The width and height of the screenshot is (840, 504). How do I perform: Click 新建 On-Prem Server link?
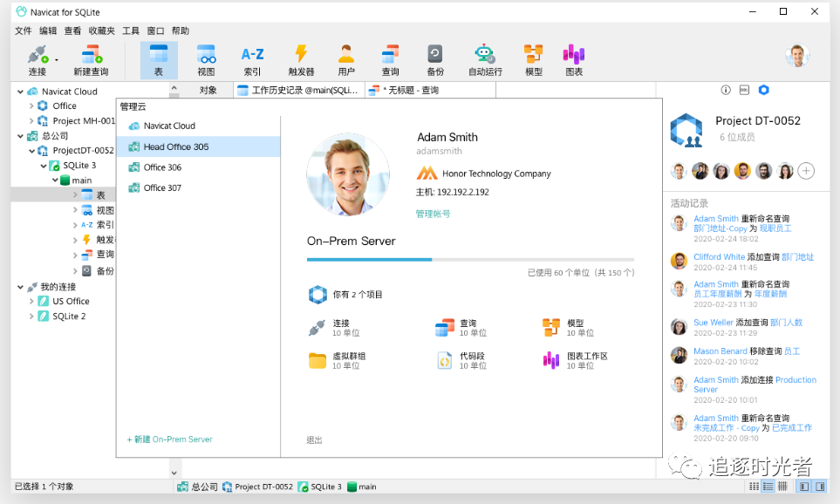coord(170,439)
